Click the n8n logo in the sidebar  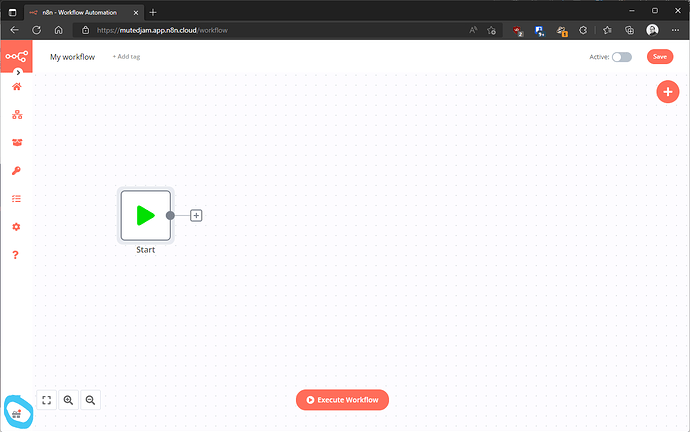click(16, 56)
